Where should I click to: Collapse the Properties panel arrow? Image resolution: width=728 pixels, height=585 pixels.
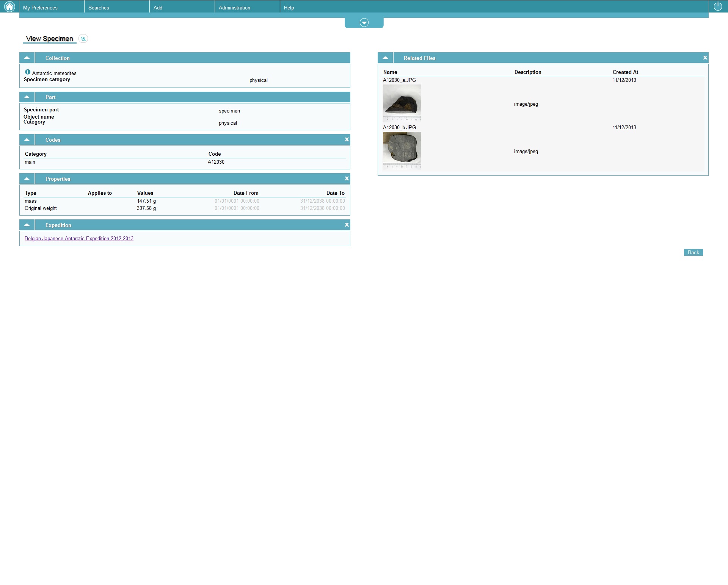(27, 179)
